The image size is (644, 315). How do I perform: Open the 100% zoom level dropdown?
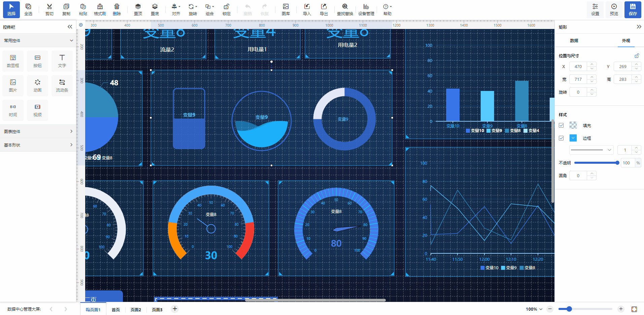coord(534,309)
